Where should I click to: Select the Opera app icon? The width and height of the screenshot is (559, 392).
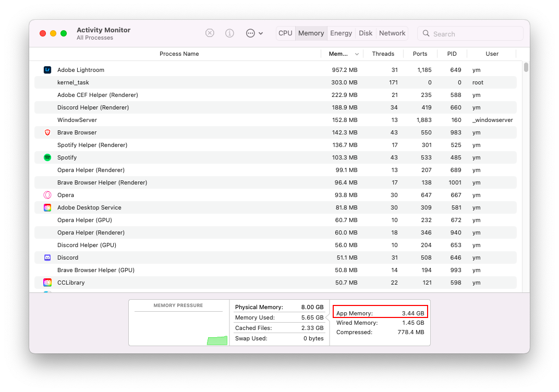[x=47, y=195]
